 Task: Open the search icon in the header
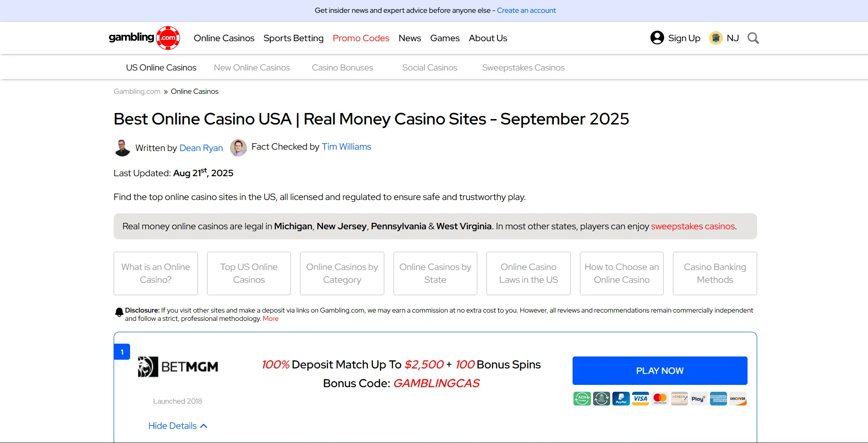[753, 38]
